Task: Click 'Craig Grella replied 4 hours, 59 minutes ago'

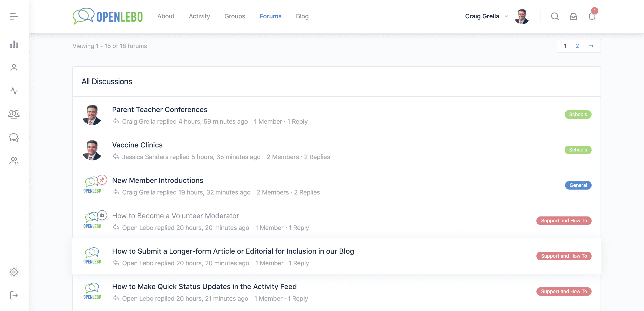Action: [185, 121]
